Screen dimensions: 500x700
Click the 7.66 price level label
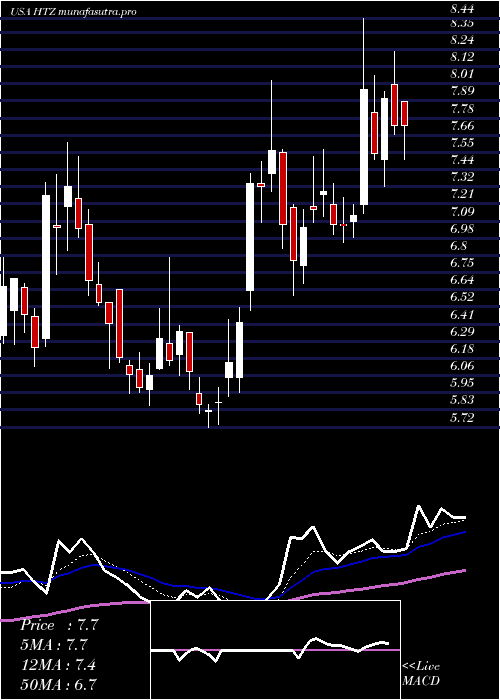463,125
